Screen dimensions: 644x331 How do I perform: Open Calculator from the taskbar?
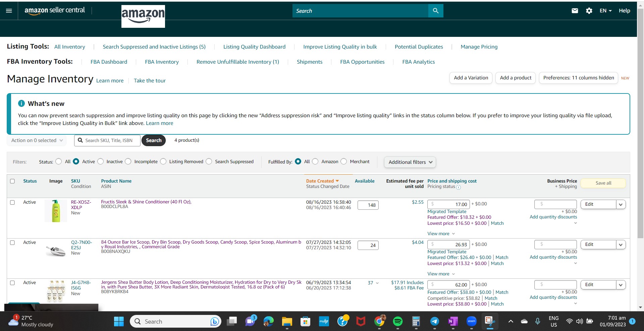416,322
